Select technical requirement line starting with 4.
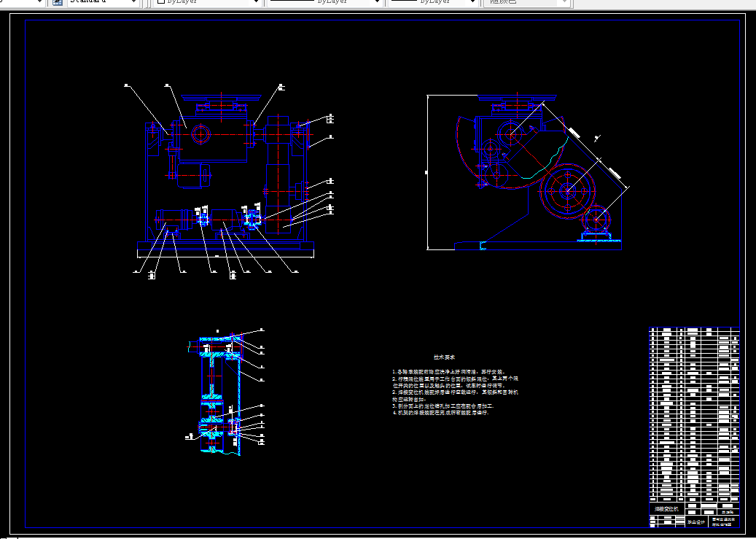This screenshot has width=756, height=539. click(440, 413)
